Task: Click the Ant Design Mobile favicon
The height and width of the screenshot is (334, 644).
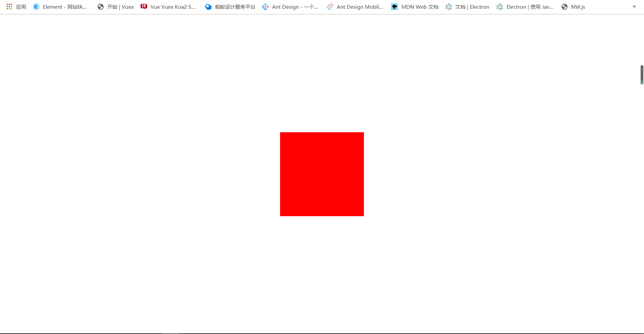Action: 330,7
